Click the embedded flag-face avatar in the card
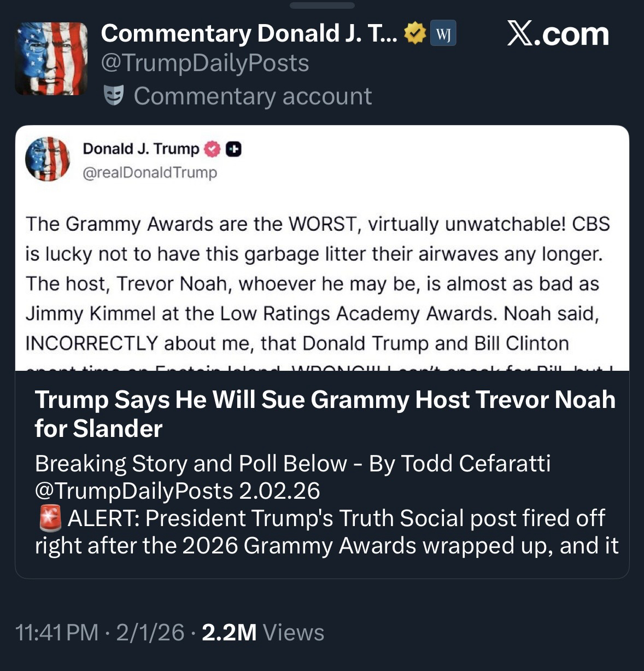 coord(48,159)
